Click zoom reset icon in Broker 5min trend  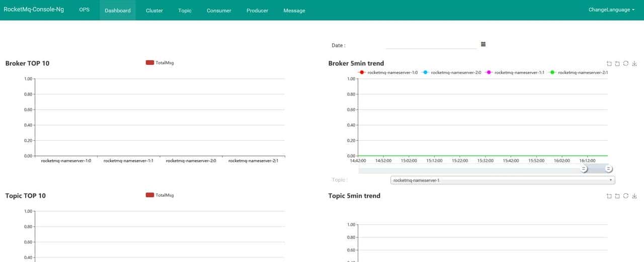click(617, 63)
